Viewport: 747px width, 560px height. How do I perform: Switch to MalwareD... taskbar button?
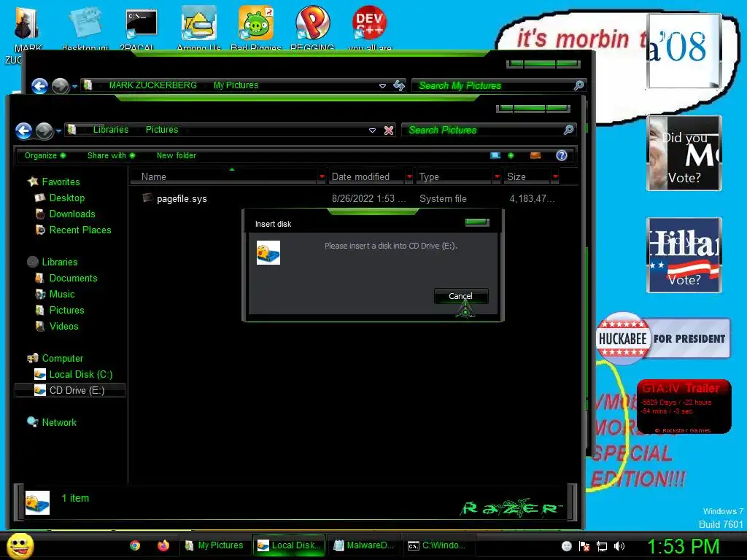(x=364, y=545)
